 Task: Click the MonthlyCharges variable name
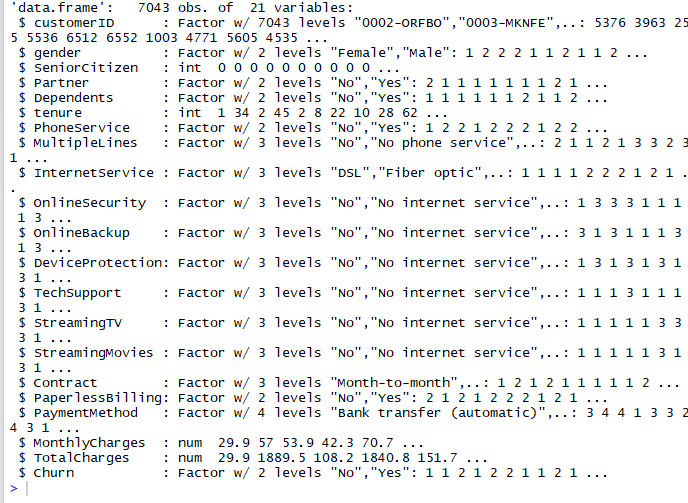coord(89,443)
